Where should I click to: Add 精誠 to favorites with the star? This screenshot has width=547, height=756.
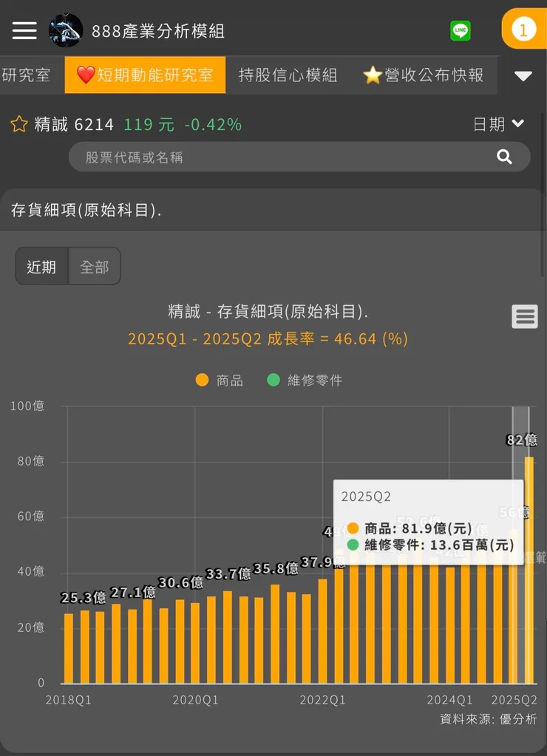point(19,124)
